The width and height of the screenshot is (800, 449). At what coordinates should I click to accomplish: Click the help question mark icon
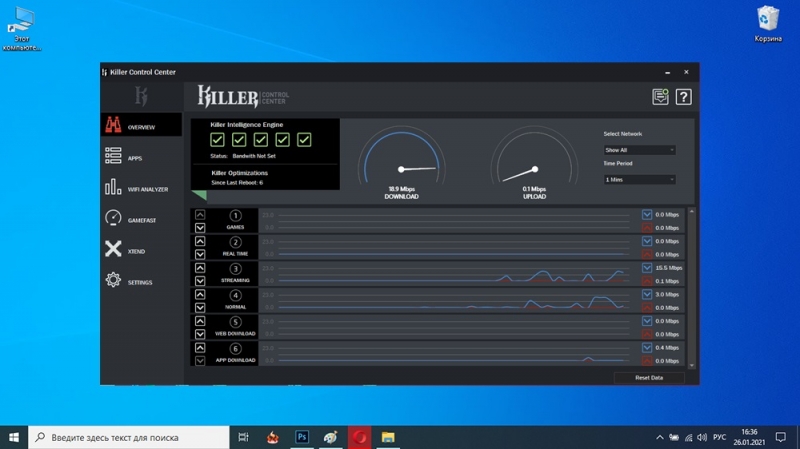(x=684, y=96)
